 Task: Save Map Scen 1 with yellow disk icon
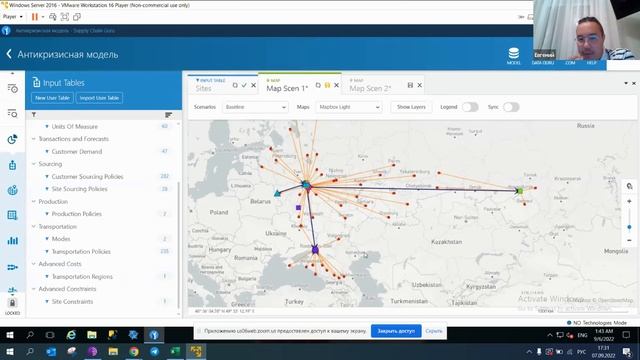pyautogui.click(x=327, y=85)
